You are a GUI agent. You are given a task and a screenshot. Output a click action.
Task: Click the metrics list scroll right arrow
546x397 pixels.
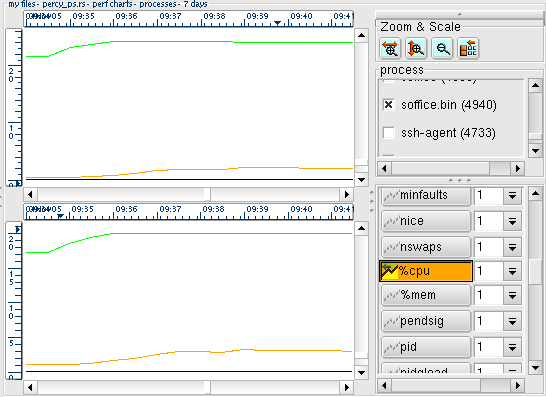pyautogui.click(x=518, y=386)
